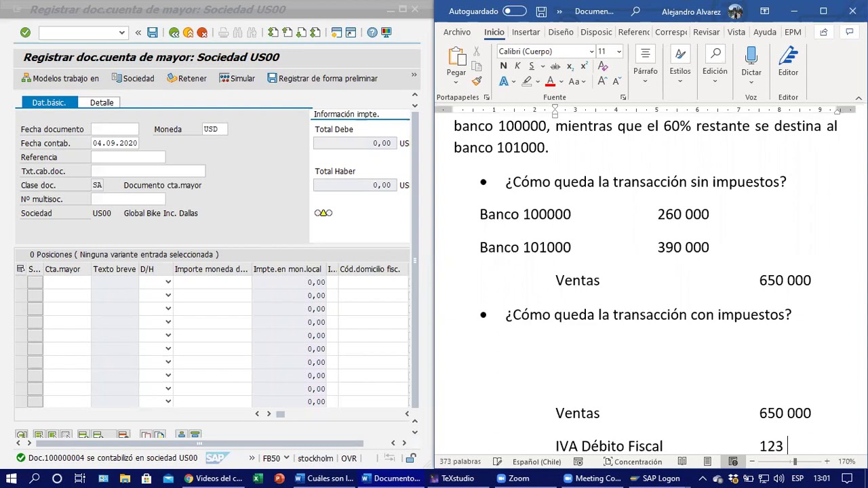
Task: Toggle Cursiva (K) formatting
Action: [517, 66]
